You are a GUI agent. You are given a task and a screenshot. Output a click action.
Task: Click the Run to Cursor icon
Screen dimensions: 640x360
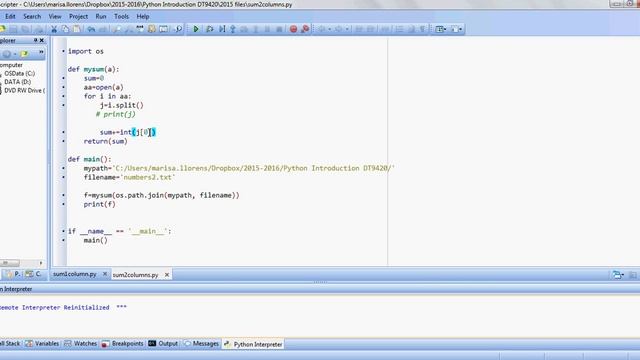[x=222, y=29]
